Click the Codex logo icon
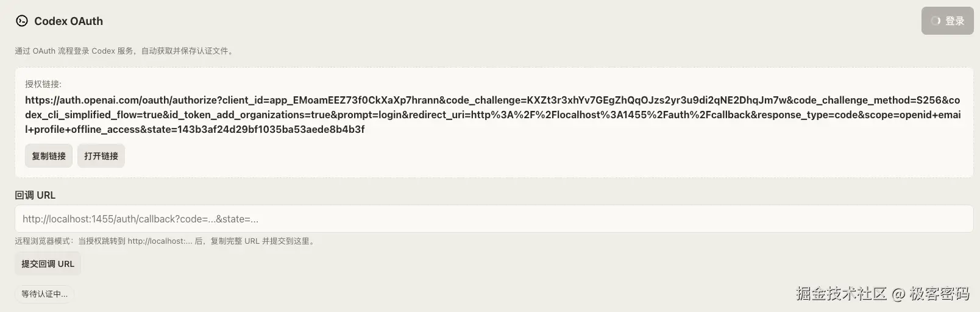980x312 pixels. click(22, 21)
